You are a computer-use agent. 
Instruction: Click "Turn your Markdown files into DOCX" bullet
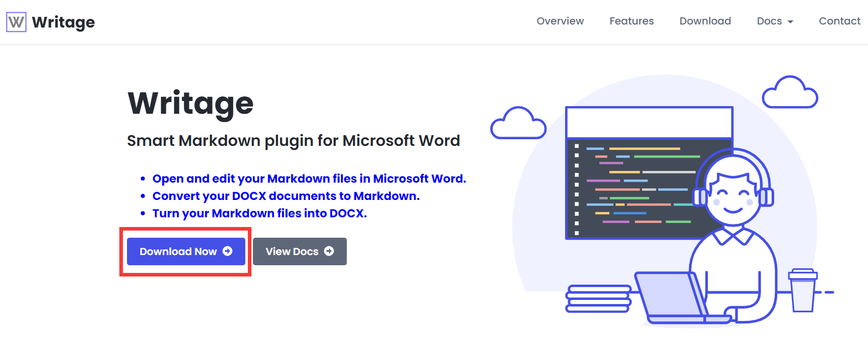[x=260, y=213]
